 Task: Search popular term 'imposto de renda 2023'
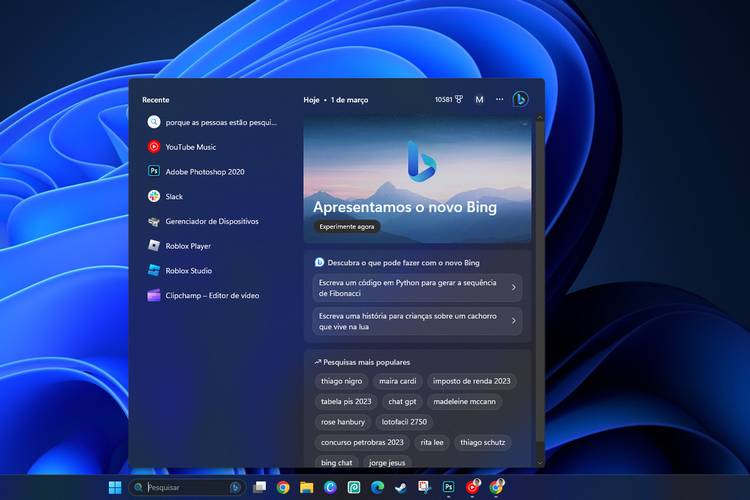[472, 381]
